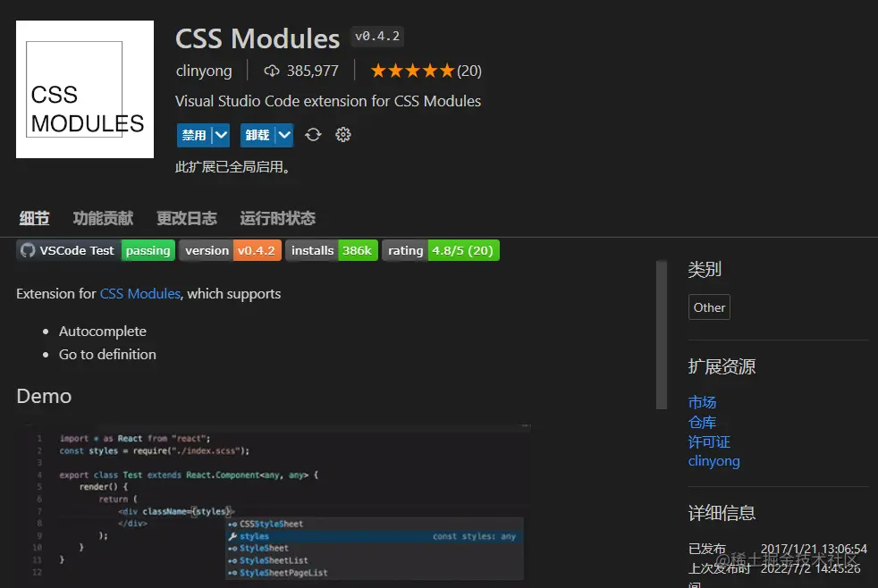Click the five-star rating icons
This screenshot has width=878, height=588.
pos(412,71)
